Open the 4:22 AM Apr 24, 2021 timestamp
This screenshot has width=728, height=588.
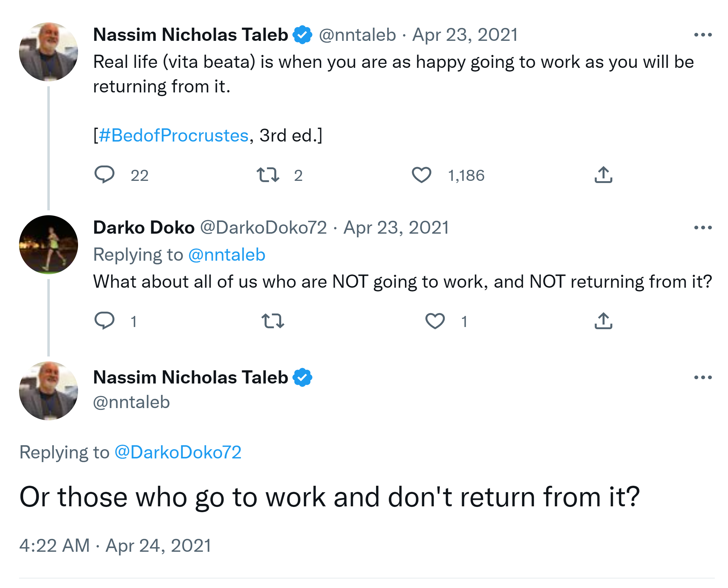point(115,545)
